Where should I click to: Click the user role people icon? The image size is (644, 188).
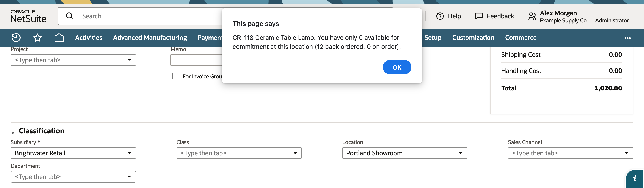point(532,16)
